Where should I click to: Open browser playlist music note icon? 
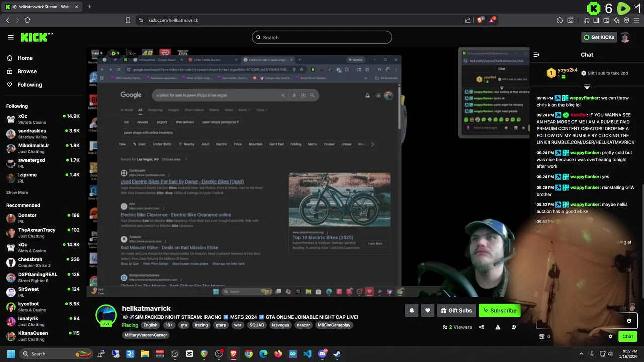[586, 20]
